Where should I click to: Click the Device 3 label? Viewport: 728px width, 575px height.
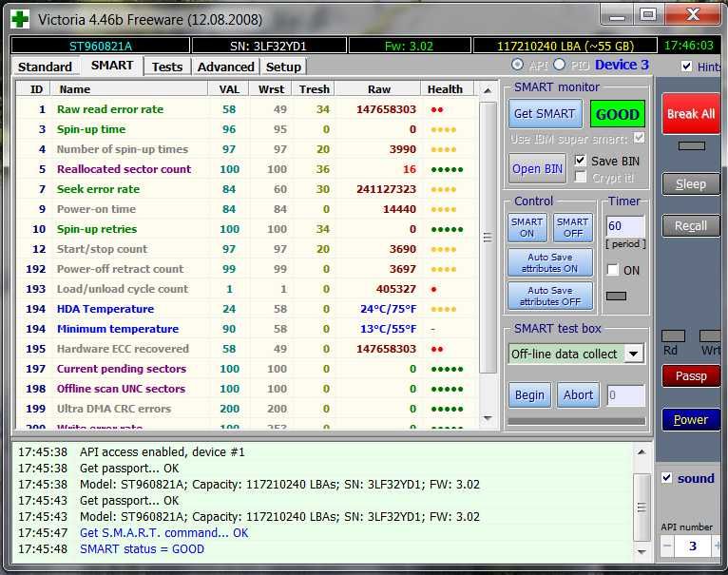[x=622, y=65]
